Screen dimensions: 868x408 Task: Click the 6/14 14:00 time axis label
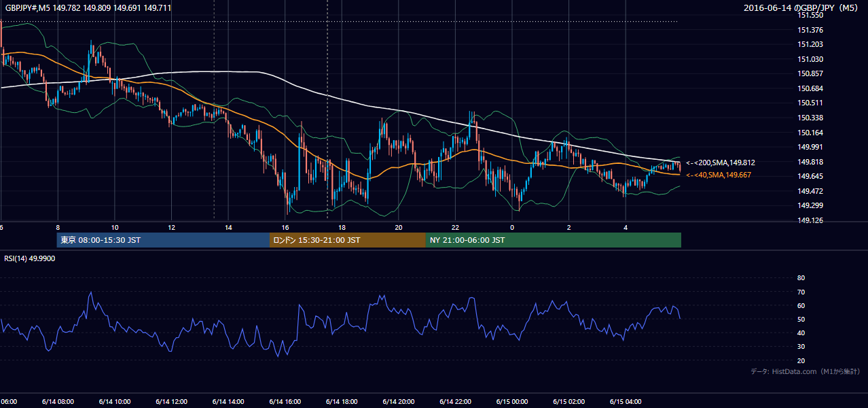tap(228, 401)
